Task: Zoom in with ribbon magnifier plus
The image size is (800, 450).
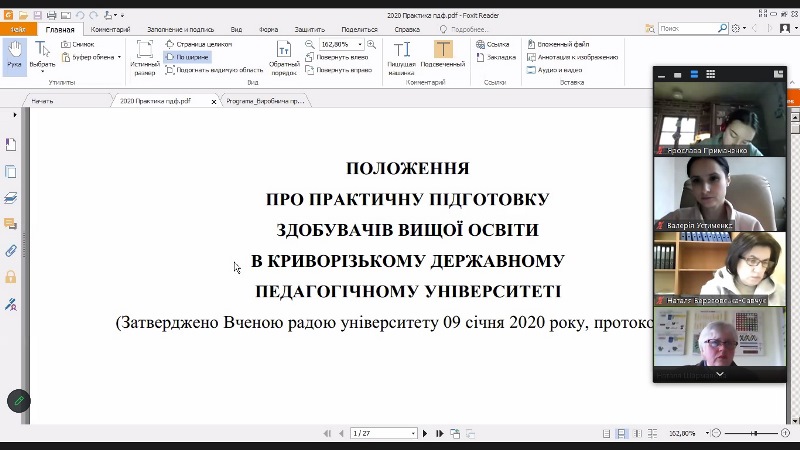Action: [371, 44]
